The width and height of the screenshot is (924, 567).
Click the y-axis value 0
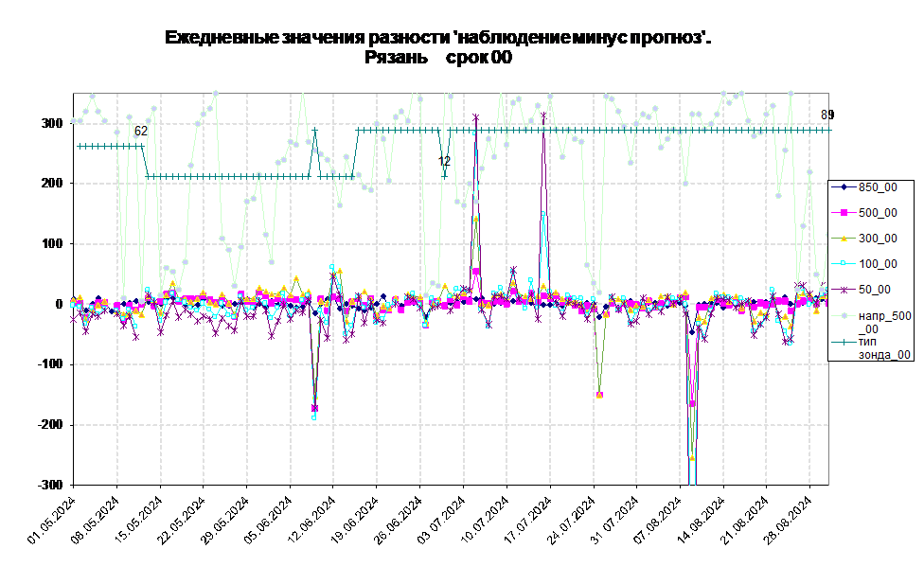click(59, 304)
